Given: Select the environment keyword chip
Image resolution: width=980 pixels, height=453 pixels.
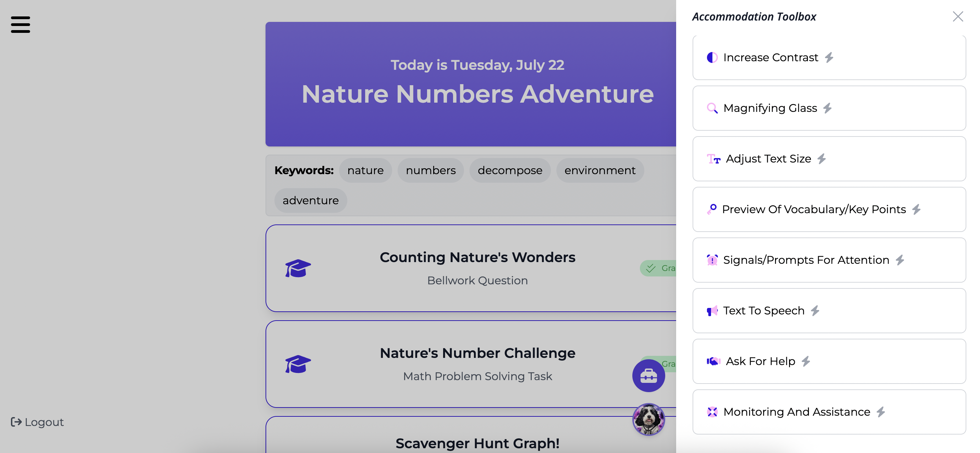Looking at the screenshot, I should 599,170.
